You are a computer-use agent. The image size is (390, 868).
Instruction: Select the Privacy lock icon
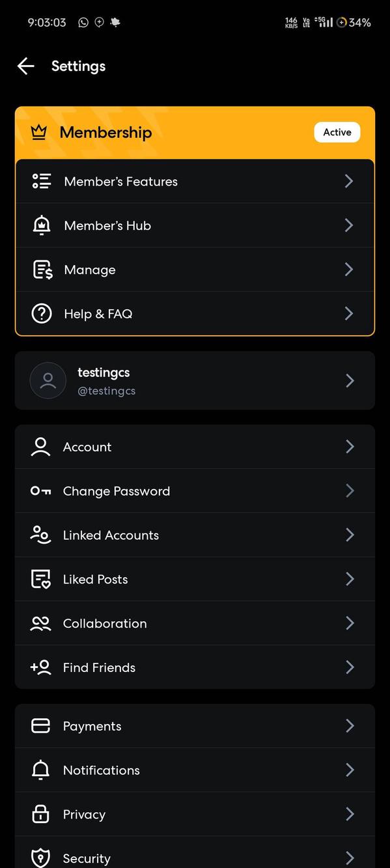(40, 814)
